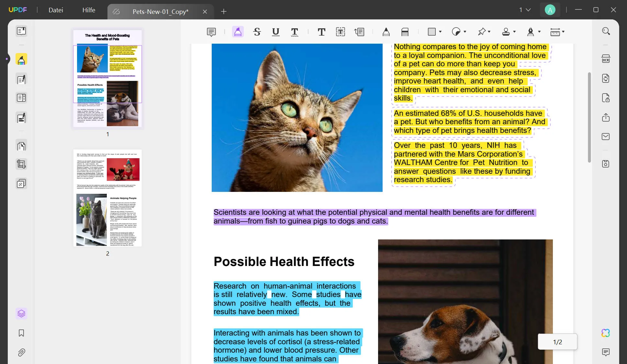
Task: Expand the sticker options dropdown
Action: point(465,32)
